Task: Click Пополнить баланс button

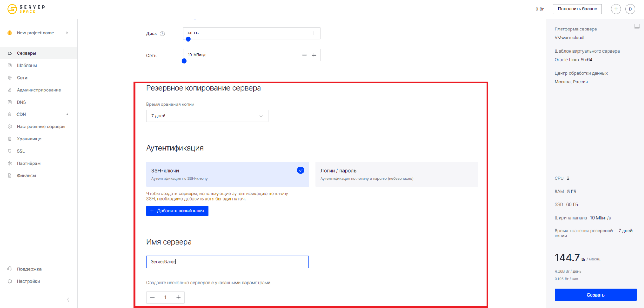Action: 577,9
